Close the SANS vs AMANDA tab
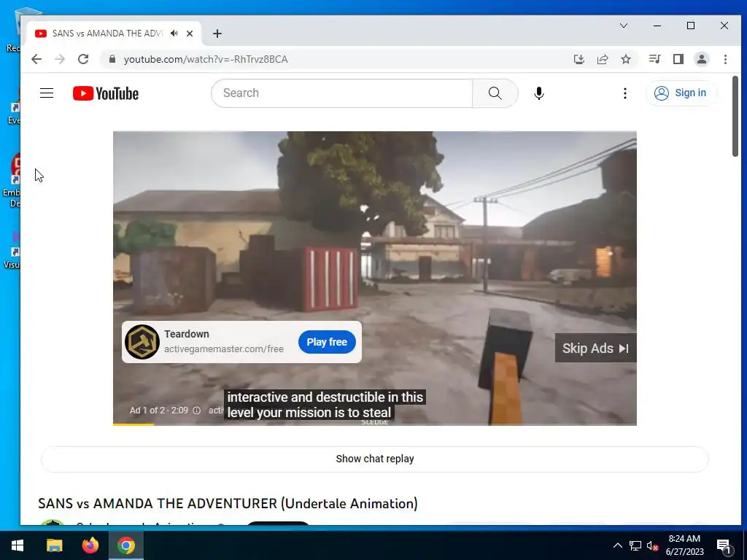747x560 pixels. coord(190,34)
